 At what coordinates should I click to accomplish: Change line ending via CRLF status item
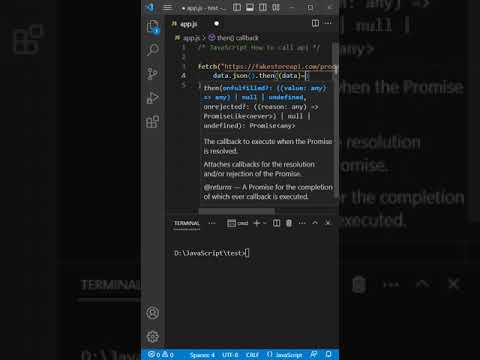click(252, 355)
